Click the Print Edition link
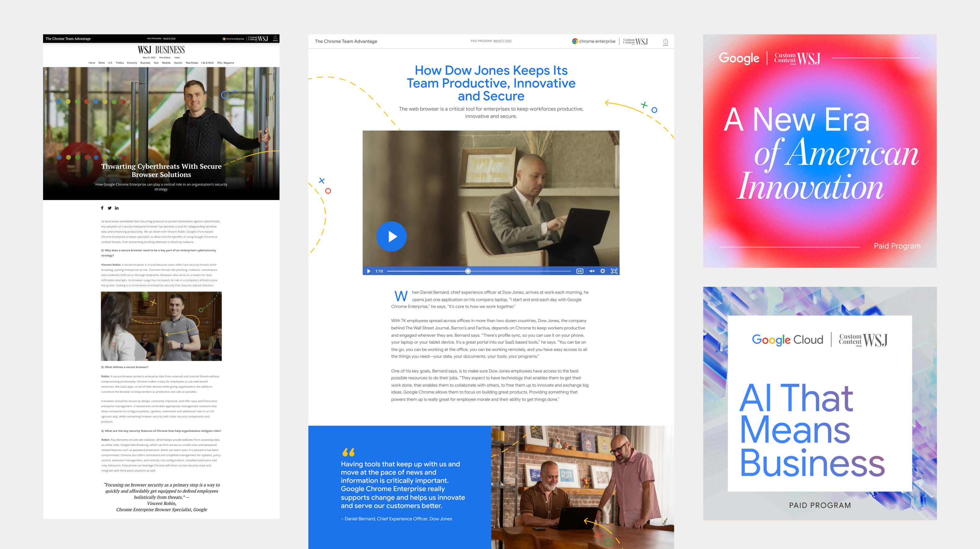This screenshot has width=980, height=549. [165, 58]
